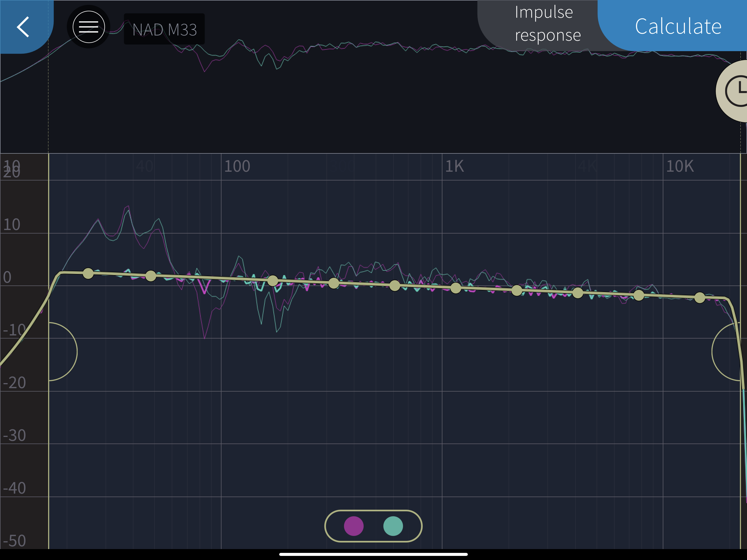Screen dimensions: 747x560
Task: Toggle the purple channel dot
Action: [354, 526]
